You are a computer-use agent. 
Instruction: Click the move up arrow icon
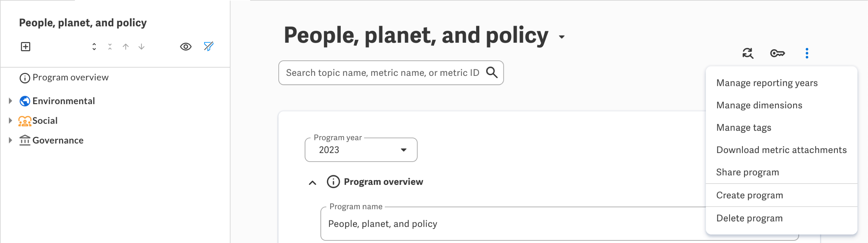tap(126, 47)
